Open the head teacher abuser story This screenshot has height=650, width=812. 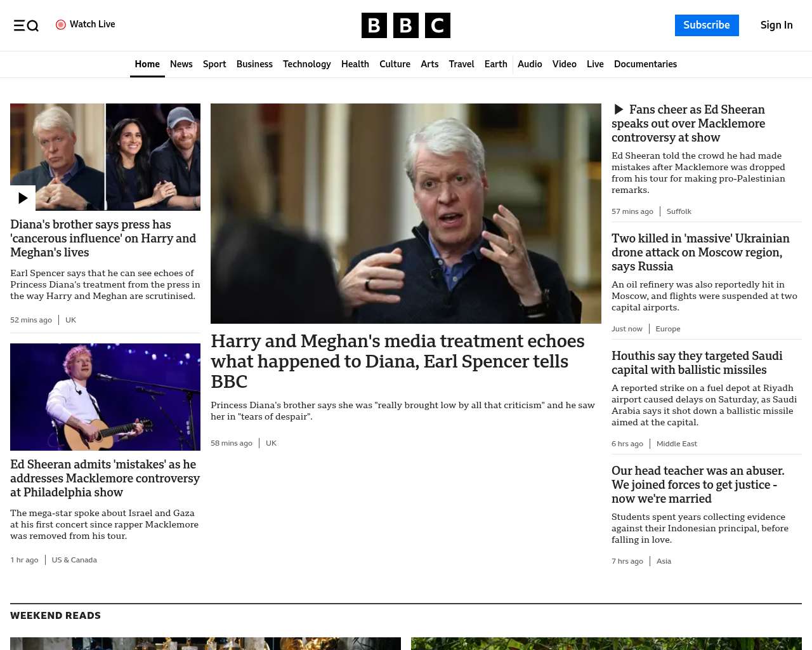coord(698,485)
